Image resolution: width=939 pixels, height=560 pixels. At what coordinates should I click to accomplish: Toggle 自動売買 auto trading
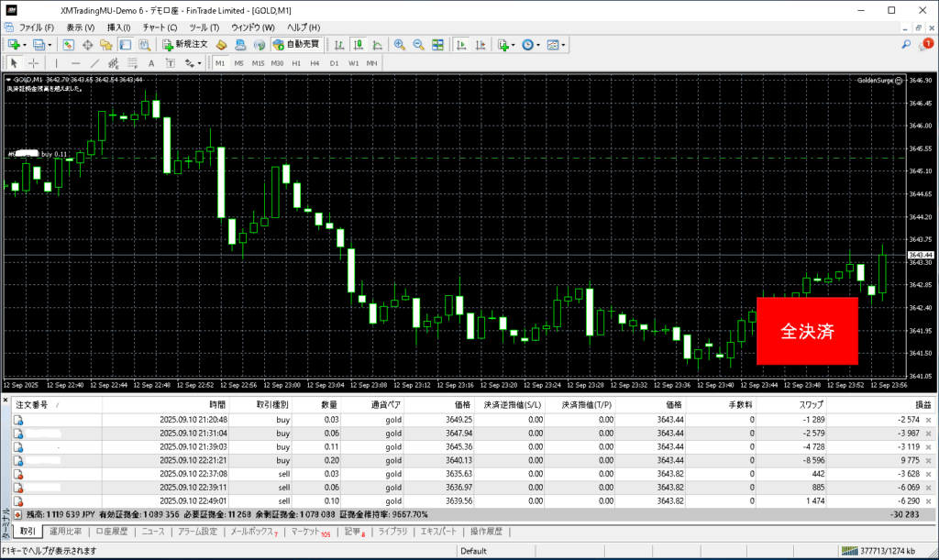click(296, 44)
